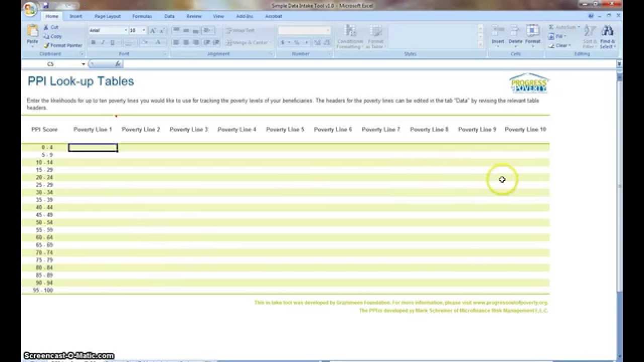Click inside the formula bar input
644x362 pixels.
point(369,64)
